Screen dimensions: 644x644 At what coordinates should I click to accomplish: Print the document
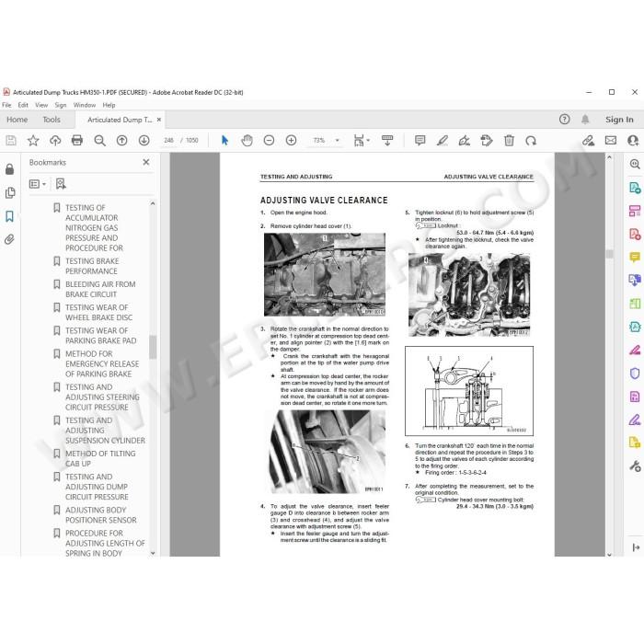tap(76, 141)
